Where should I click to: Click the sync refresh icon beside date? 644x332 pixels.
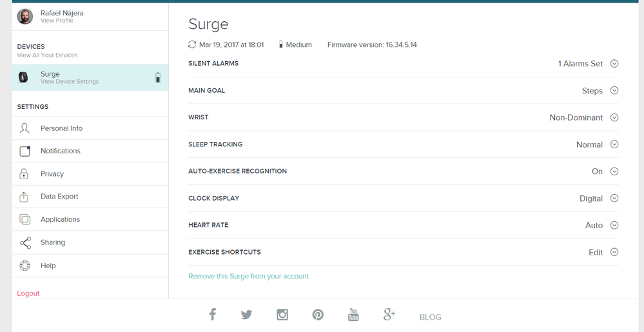(x=192, y=44)
